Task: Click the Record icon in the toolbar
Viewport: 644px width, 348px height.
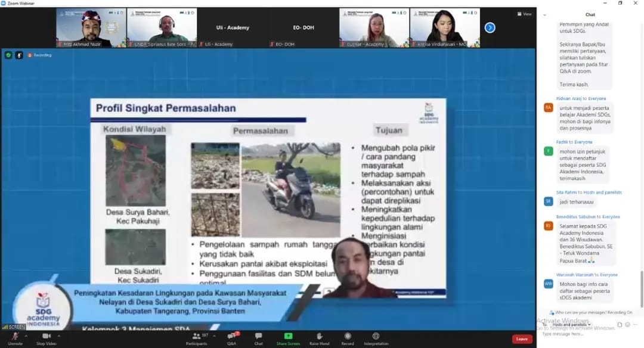Action: click(x=347, y=337)
